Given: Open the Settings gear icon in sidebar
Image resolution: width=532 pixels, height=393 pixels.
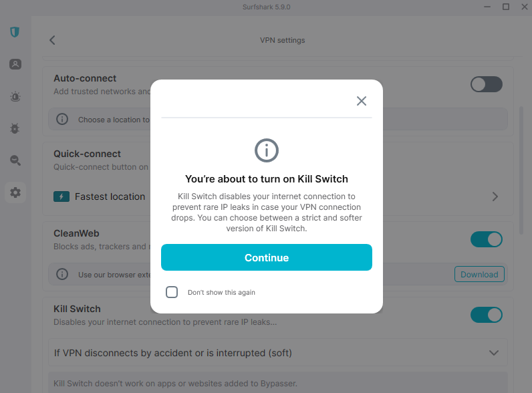Looking at the screenshot, I should (15, 192).
